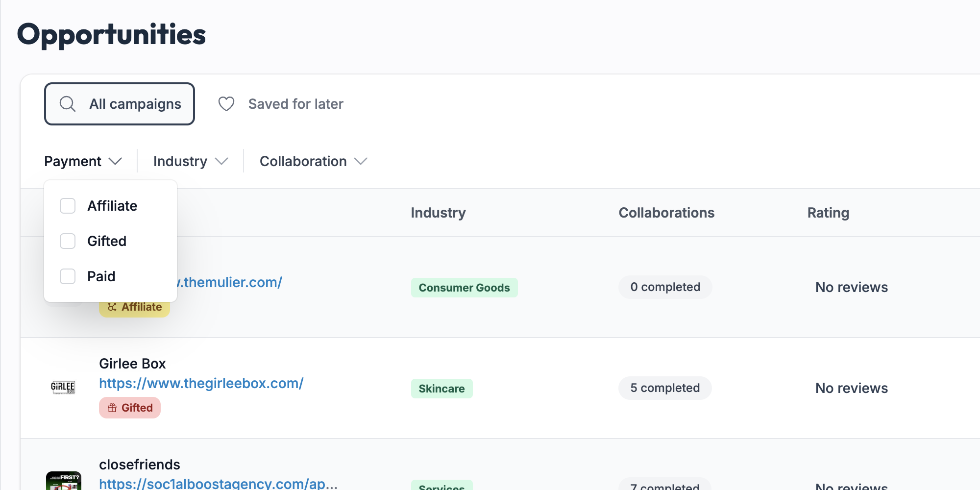Click the red Gifted tag under Girlee Box
This screenshot has width=980, height=490.
click(x=130, y=408)
